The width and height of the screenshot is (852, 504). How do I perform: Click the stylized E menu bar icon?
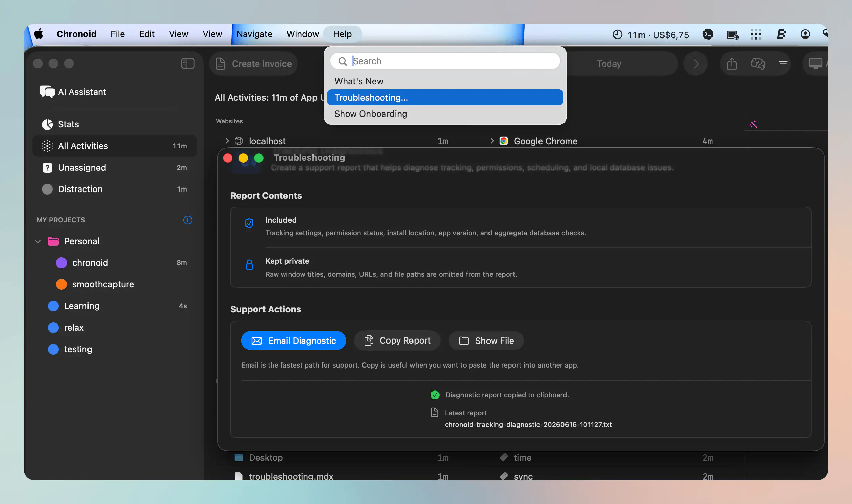pos(781,34)
